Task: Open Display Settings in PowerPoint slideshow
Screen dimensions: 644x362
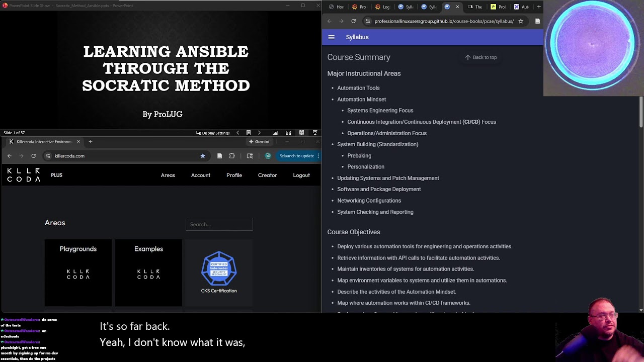Action: point(213,133)
